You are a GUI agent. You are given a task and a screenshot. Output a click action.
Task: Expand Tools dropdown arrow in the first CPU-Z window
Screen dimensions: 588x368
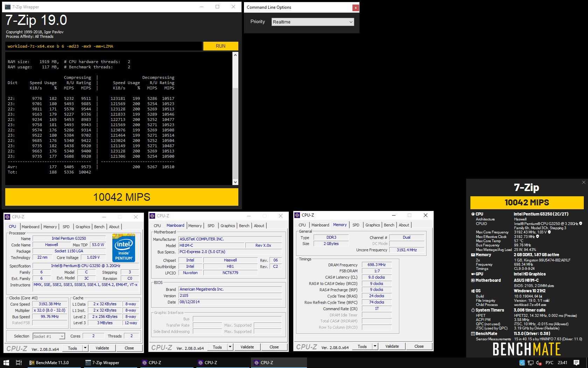[x=85, y=348]
